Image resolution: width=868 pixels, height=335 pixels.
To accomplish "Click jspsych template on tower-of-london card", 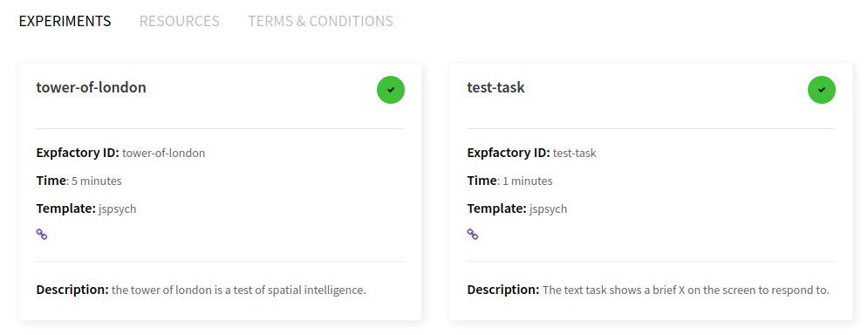I will (x=118, y=209).
